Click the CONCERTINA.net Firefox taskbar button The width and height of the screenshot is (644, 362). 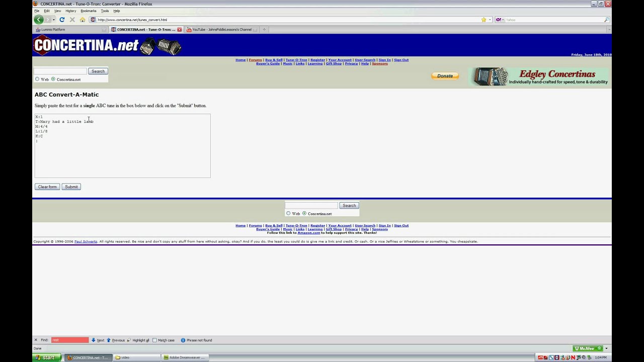[89, 357]
